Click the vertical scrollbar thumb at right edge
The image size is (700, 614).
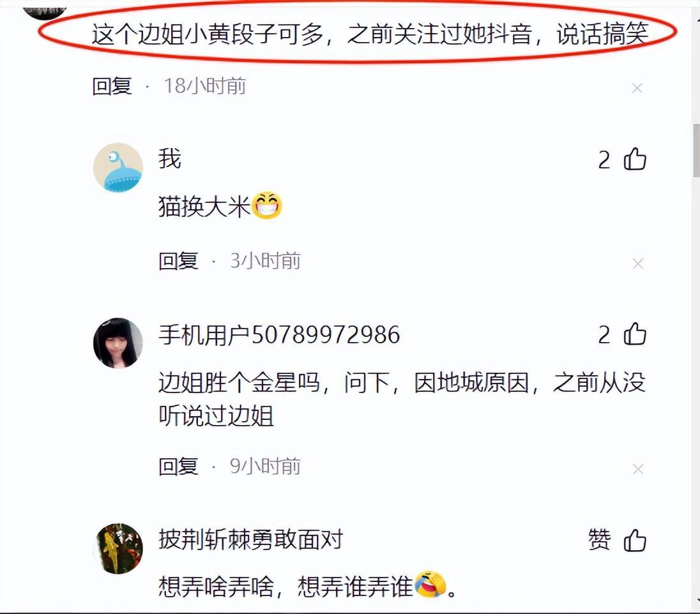pos(696,151)
